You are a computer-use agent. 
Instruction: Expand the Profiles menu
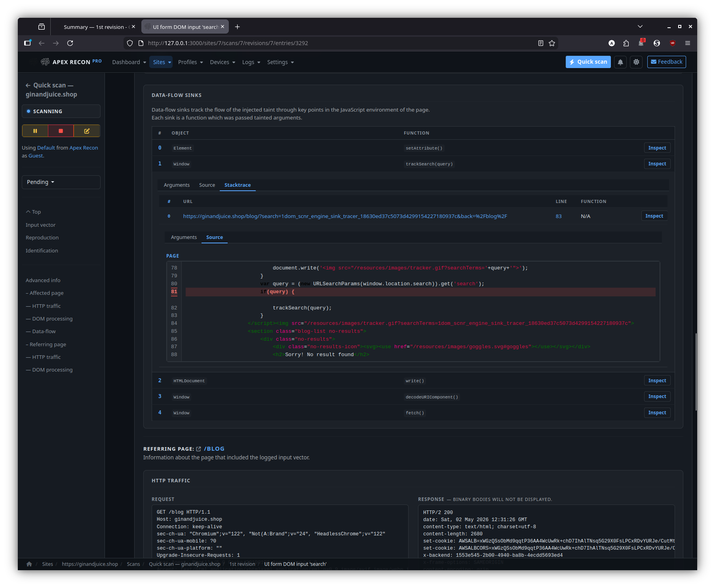tap(190, 62)
